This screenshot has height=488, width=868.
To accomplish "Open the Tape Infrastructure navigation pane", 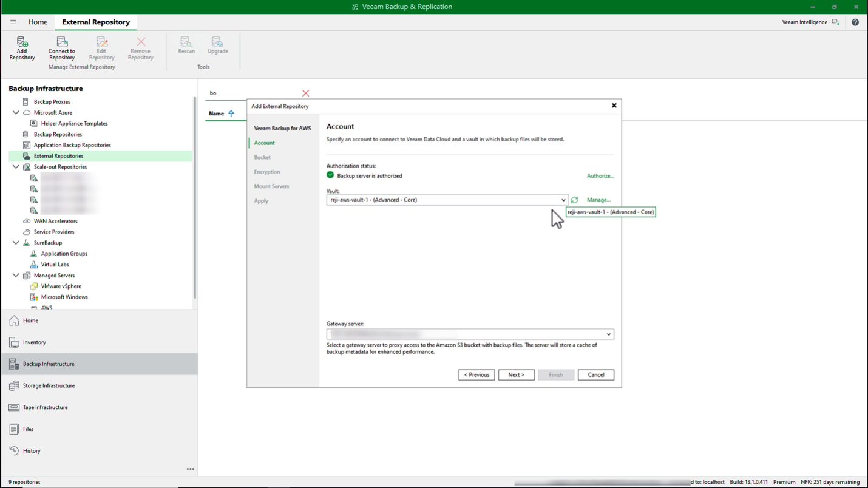I will pyautogui.click(x=99, y=407).
